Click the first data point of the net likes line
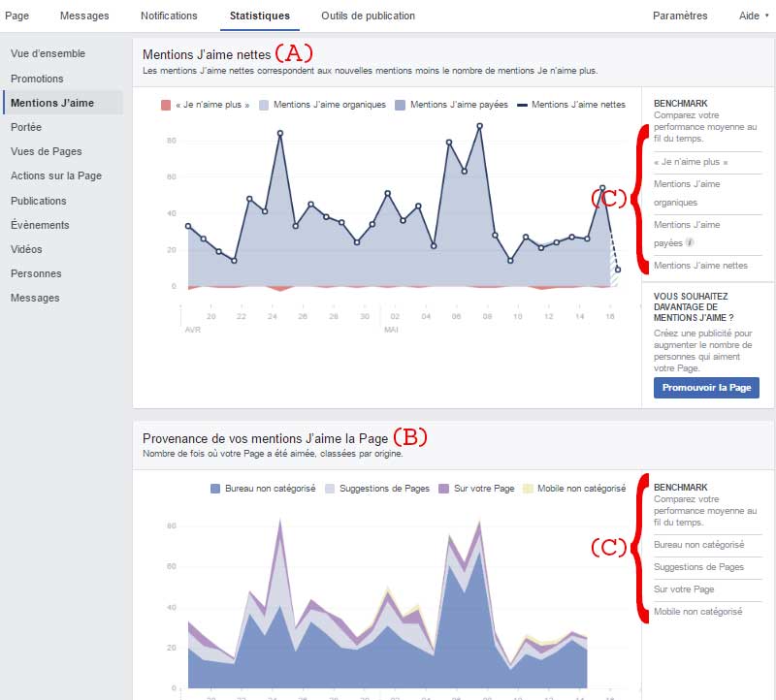Screen dimensions: 776x700 188,226
